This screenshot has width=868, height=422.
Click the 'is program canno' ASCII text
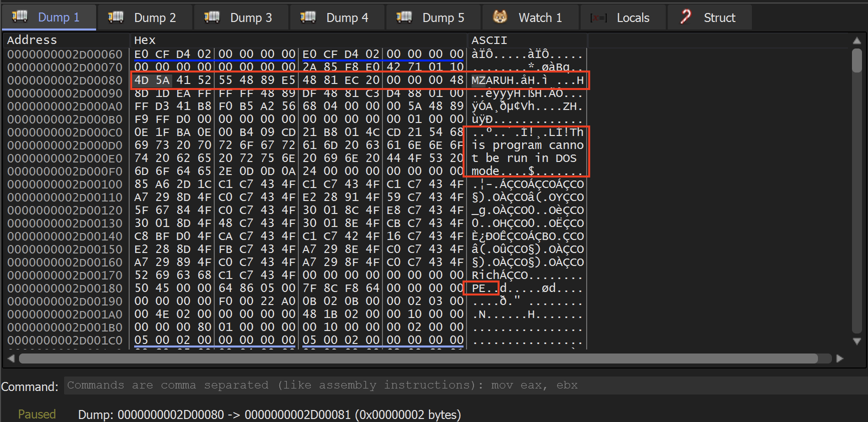[528, 145]
